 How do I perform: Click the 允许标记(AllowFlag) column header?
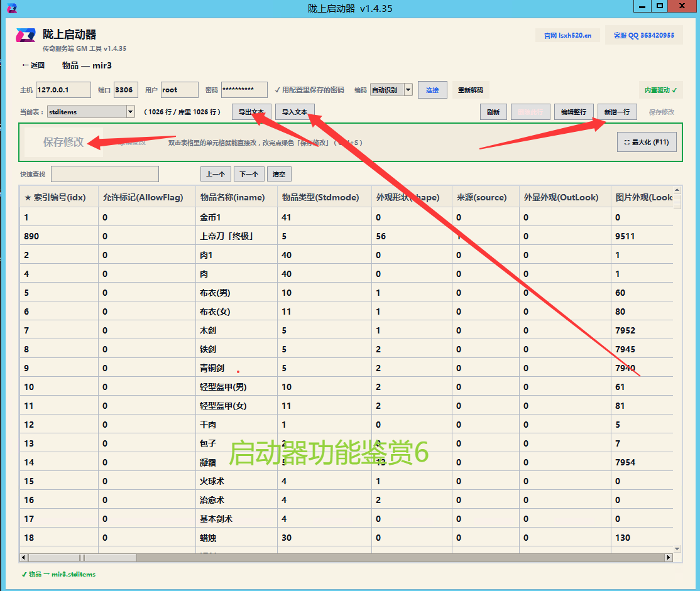(147, 197)
